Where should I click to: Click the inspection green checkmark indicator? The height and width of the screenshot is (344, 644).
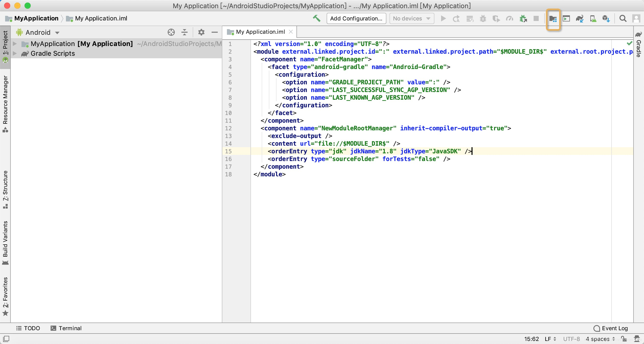[x=629, y=43]
